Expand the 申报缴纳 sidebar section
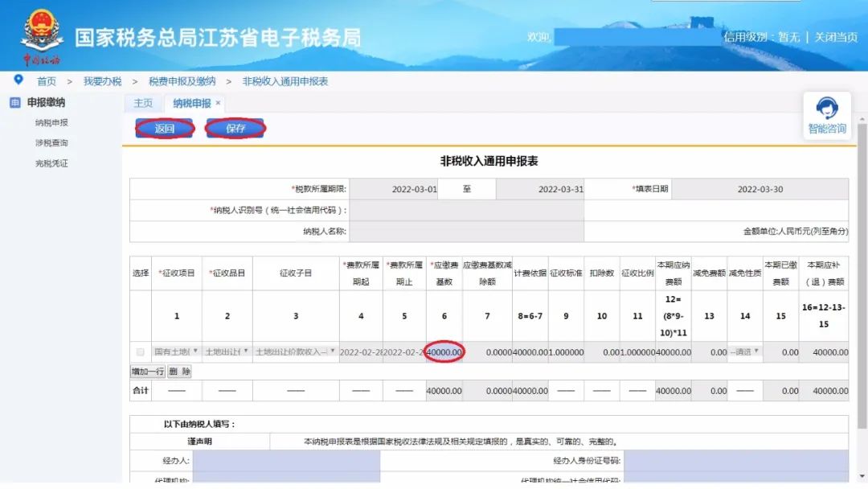 [x=46, y=102]
